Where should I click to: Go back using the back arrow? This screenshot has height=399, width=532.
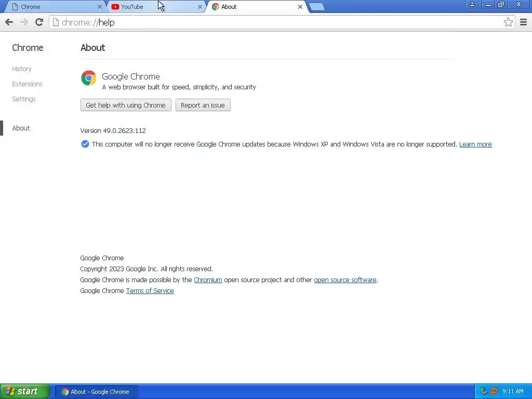click(9, 22)
